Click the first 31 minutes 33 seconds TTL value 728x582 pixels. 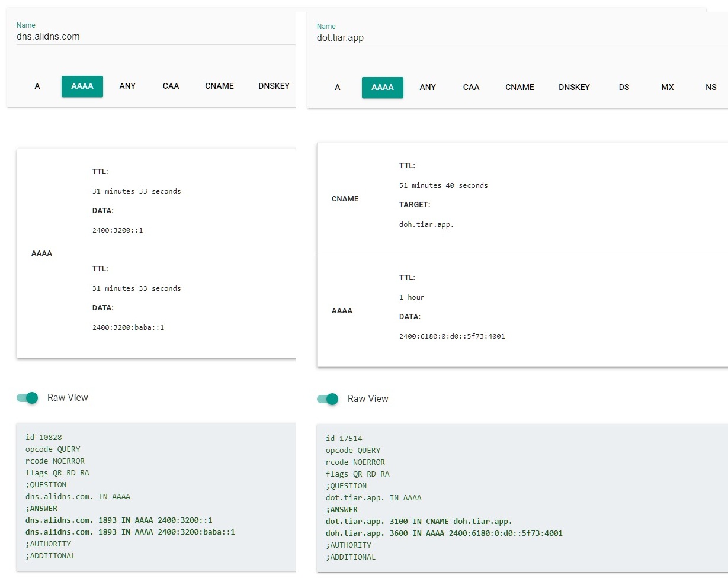coord(136,191)
